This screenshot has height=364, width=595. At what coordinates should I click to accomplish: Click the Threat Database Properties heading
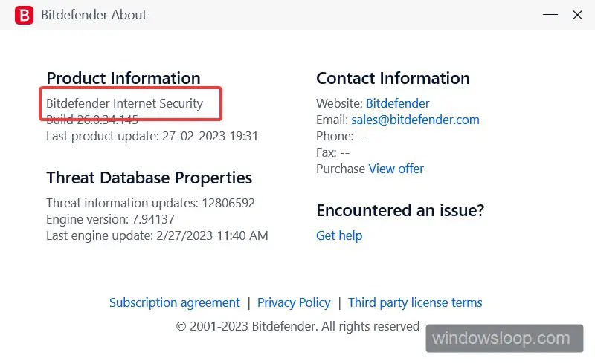pos(149,178)
